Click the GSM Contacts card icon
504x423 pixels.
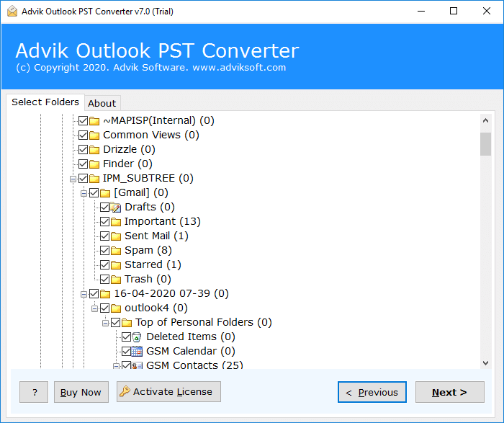point(137,365)
